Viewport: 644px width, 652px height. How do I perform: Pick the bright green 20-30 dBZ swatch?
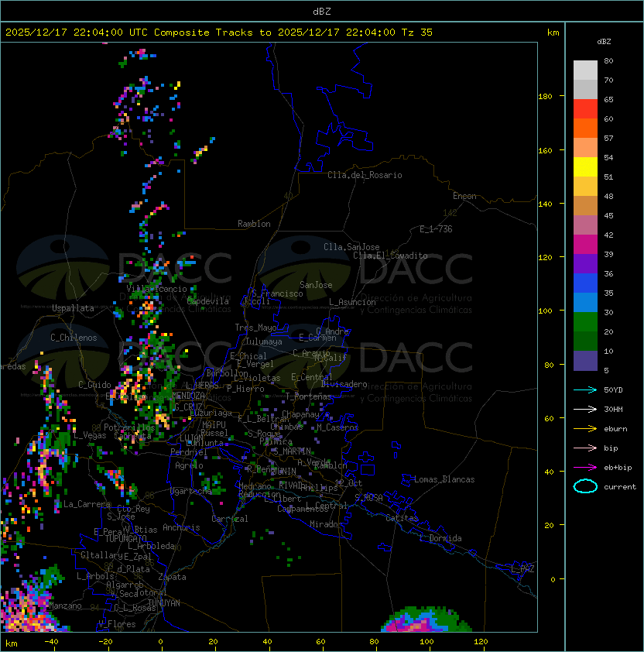[585, 322]
